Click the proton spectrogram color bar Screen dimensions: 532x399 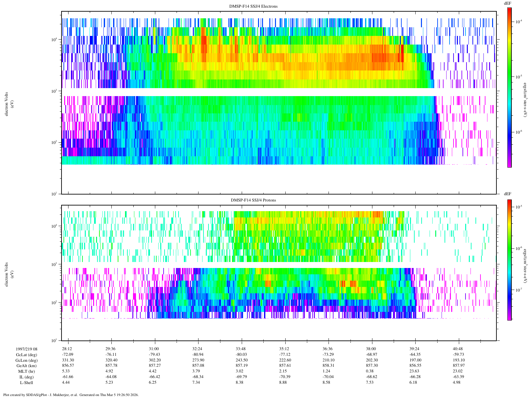tap(509, 260)
